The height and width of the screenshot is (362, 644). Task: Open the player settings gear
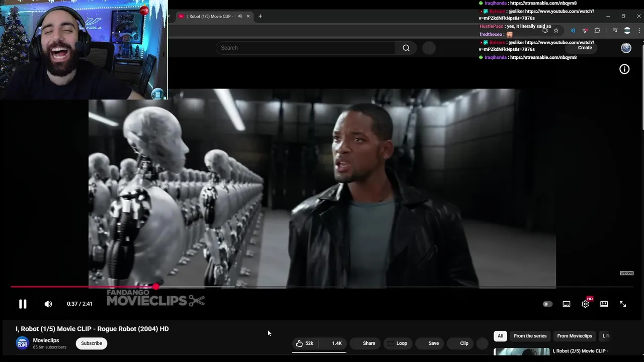point(585,304)
